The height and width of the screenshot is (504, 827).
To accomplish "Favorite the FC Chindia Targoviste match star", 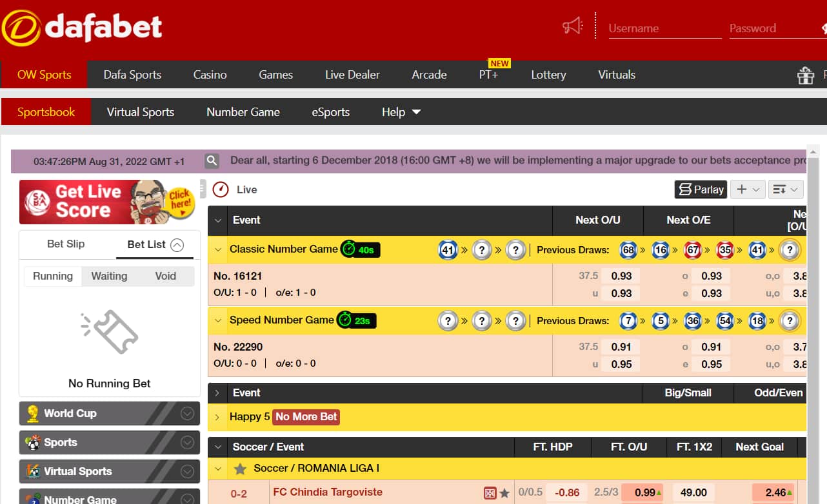I will click(504, 493).
